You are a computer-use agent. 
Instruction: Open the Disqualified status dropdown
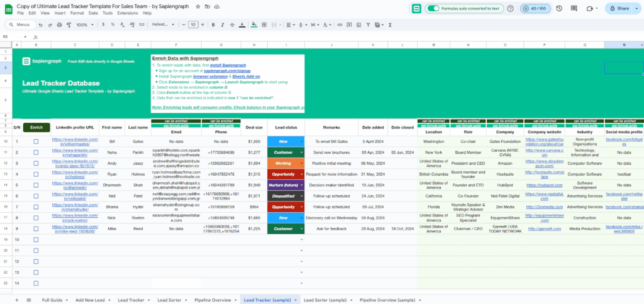301,196
